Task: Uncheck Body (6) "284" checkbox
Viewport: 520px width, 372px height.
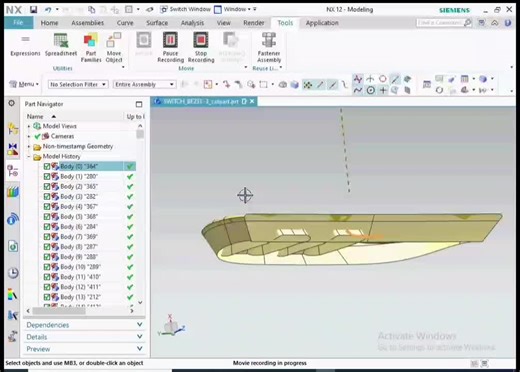Action: [x=47, y=227]
